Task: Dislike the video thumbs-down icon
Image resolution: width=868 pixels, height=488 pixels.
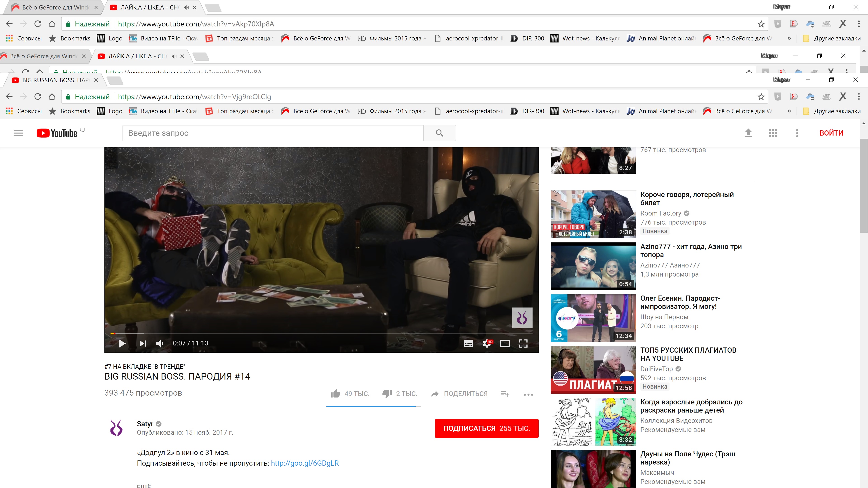Action: tap(387, 393)
